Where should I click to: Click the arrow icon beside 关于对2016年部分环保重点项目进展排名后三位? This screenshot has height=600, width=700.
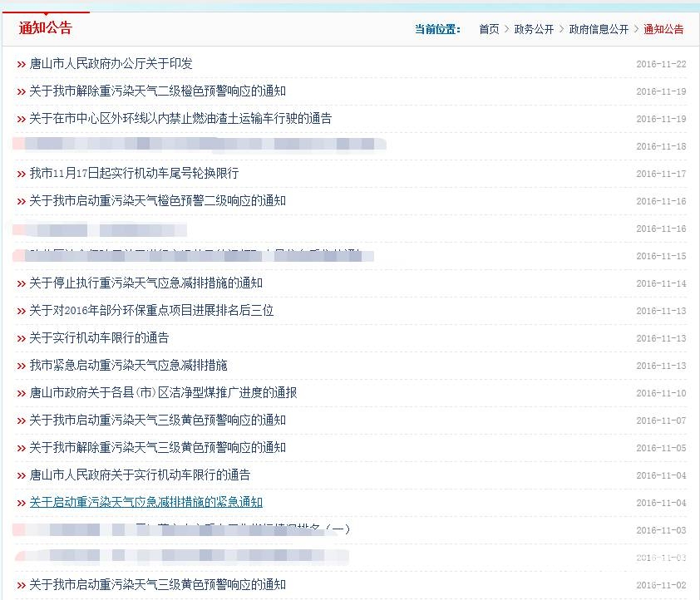21,311
